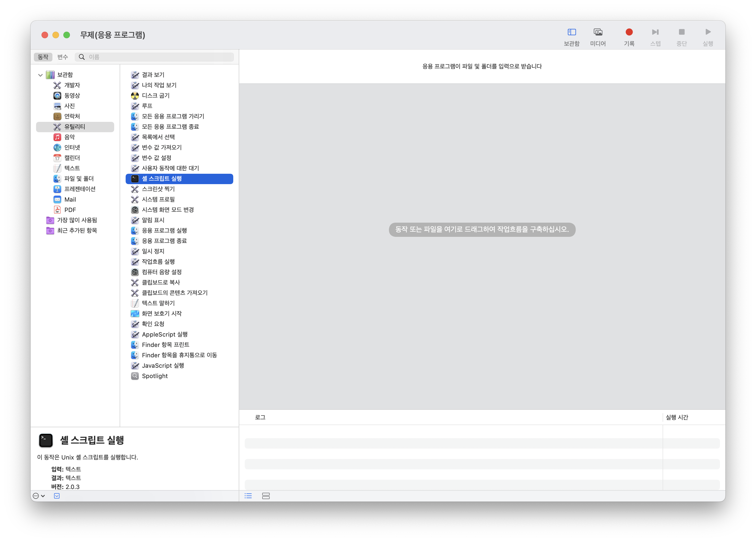Toggle the description pane checkbox button
The width and height of the screenshot is (756, 542).
pos(57,496)
